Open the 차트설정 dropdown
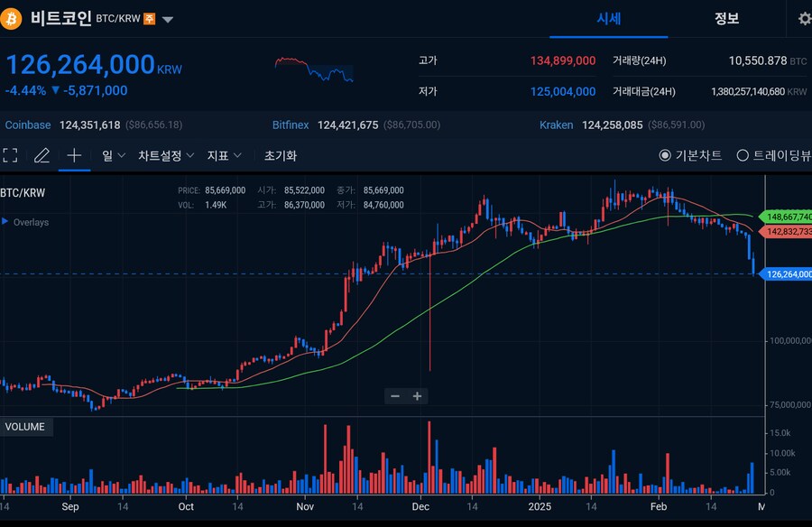Image resolution: width=812 pixels, height=527 pixels. 166,155
